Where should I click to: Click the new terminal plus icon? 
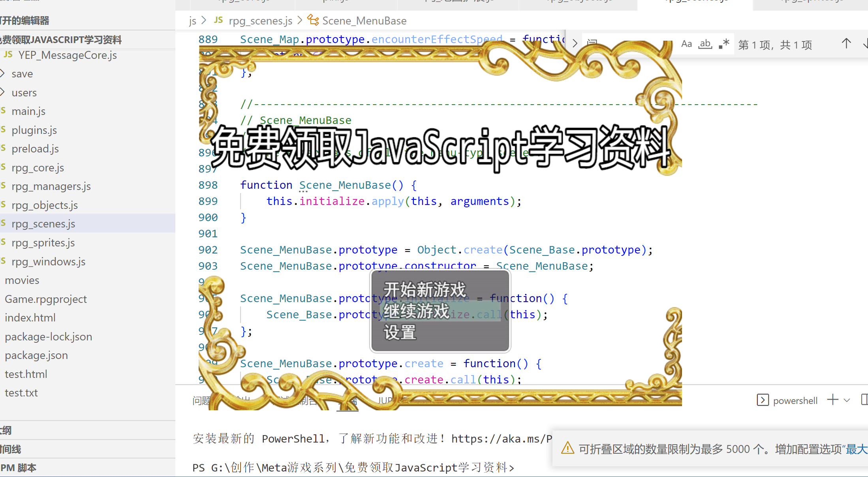[832, 400]
